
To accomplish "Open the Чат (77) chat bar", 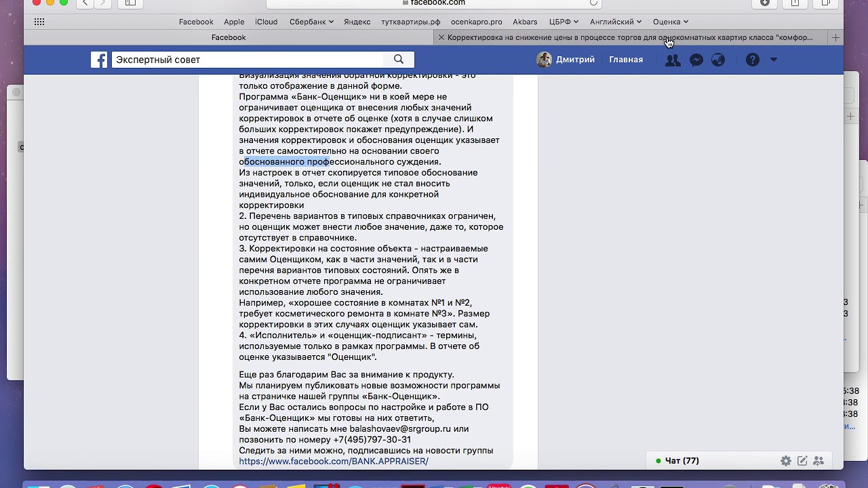I will (681, 461).
